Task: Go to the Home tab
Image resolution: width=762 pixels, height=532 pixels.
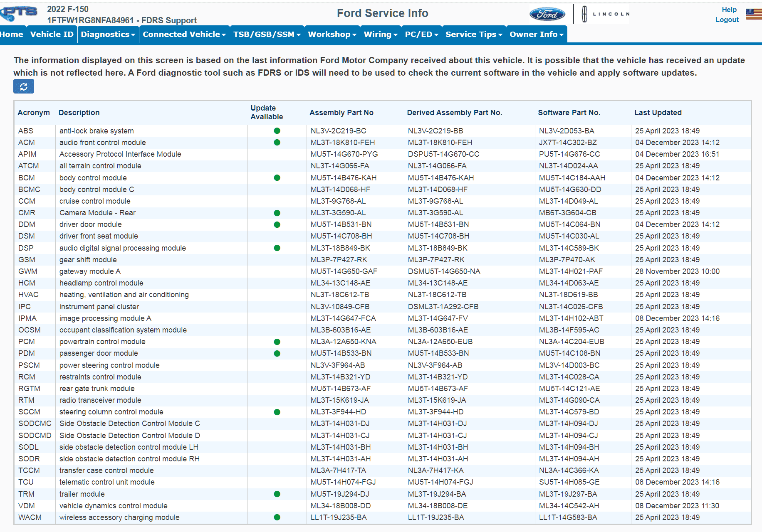Action: pyautogui.click(x=12, y=34)
